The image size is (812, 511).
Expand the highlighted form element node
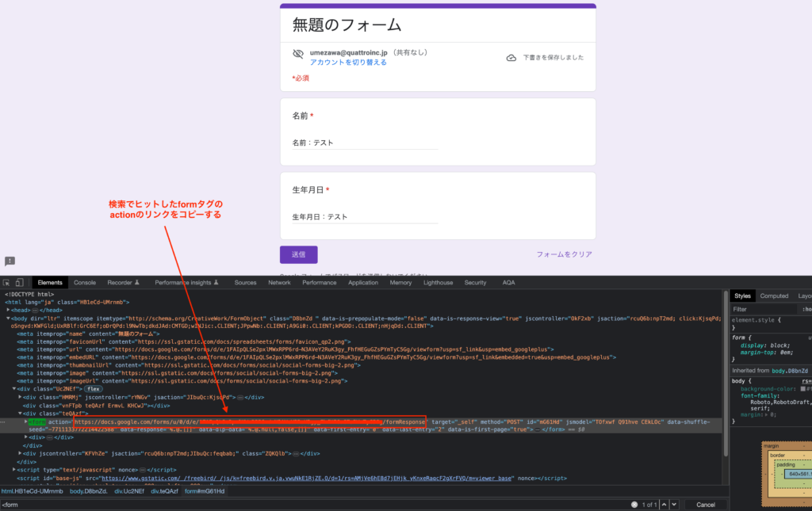click(x=25, y=421)
